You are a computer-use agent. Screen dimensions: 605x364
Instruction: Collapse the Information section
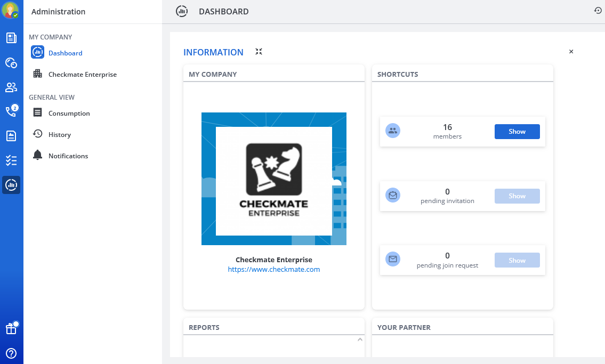click(259, 52)
